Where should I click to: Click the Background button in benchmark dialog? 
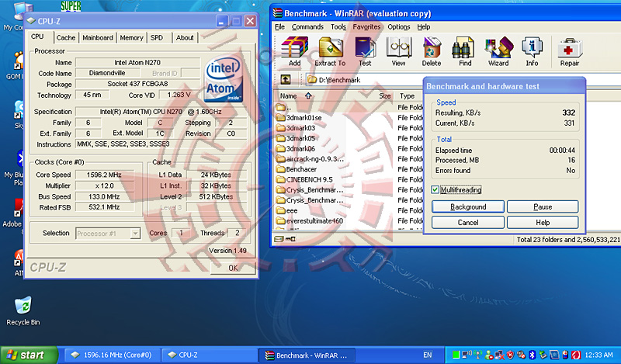pyautogui.click(x=468, y=206)
